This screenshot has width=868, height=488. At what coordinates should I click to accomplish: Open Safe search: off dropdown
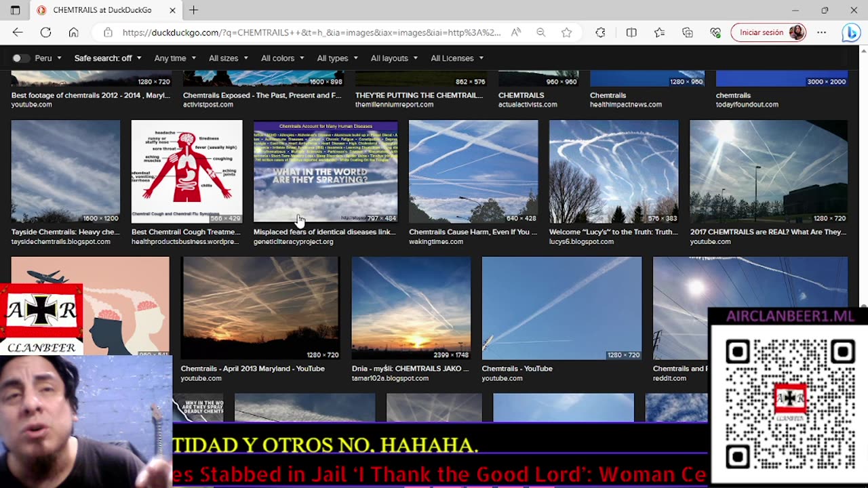coord(108,58)
